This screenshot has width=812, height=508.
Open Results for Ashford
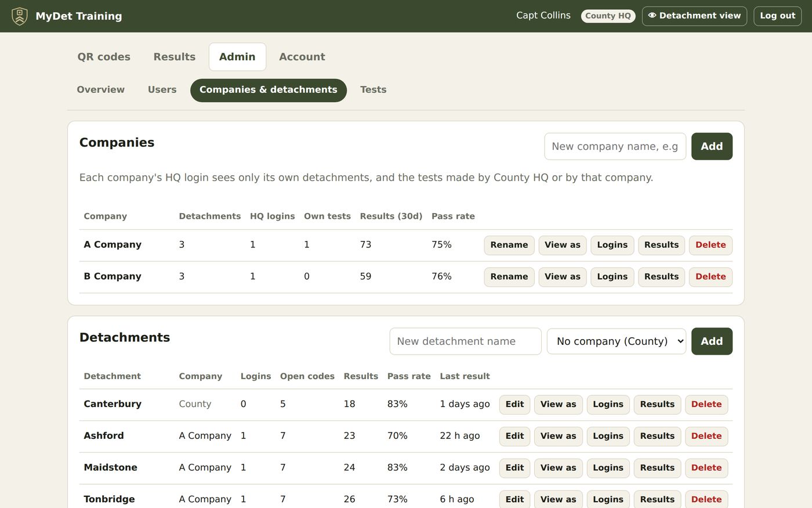(658, 436)
